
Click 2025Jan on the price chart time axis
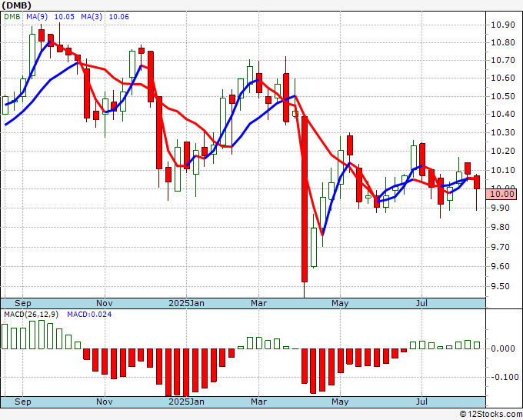(186, 303)
